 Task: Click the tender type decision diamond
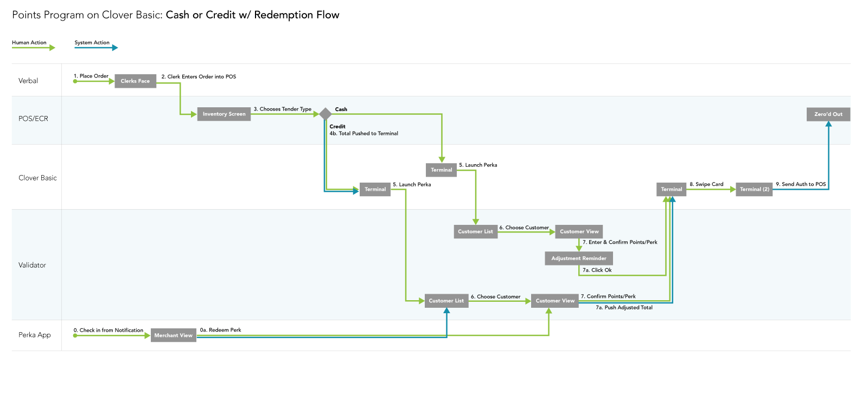[x=325, y=114]
